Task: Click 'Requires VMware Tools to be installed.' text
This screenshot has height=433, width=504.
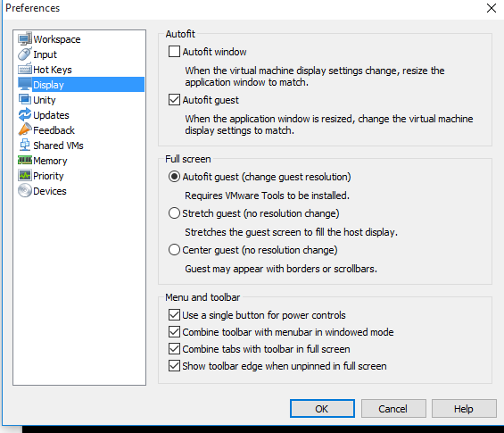Action: pyautogui.click(x=267, y=196)
